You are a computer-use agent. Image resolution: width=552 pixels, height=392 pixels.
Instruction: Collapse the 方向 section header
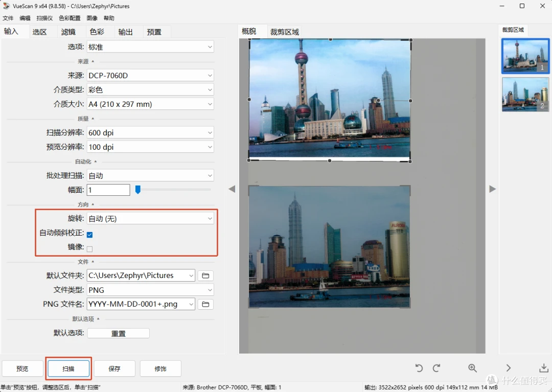[85, 204]
